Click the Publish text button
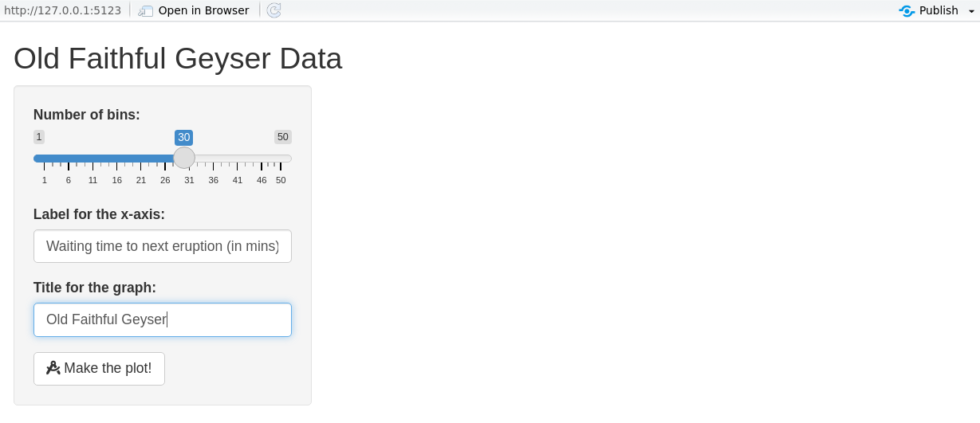Screen dimensions: 980x423 (938, 10)
